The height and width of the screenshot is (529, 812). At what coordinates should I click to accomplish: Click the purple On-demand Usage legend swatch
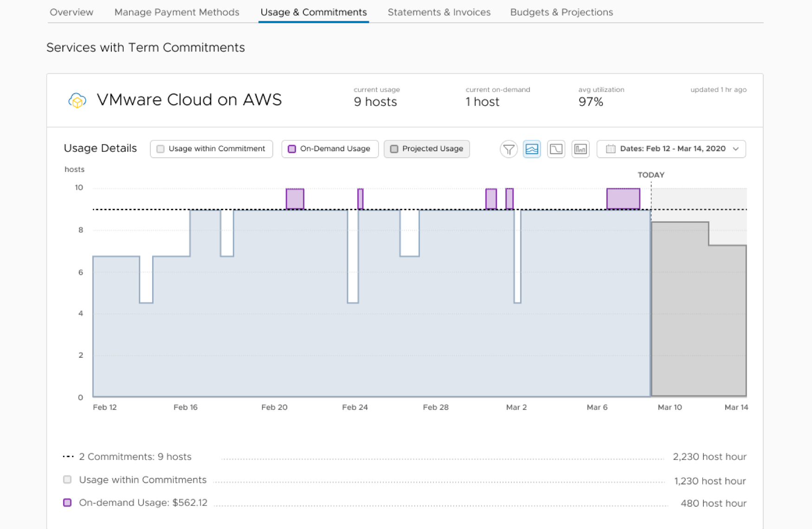67,503
